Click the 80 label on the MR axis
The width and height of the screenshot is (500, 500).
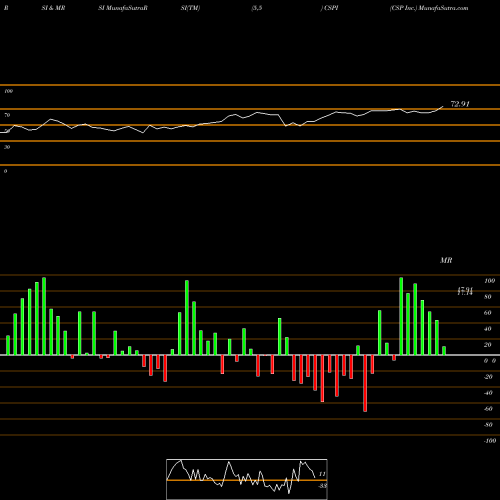pyautogui.click(x=488, y=297)
